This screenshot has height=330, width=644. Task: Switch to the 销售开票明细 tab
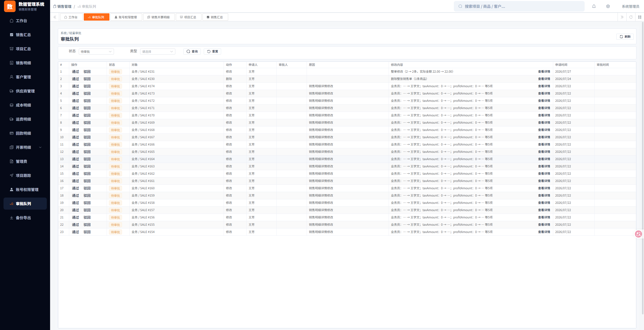[x=159, y=17]
